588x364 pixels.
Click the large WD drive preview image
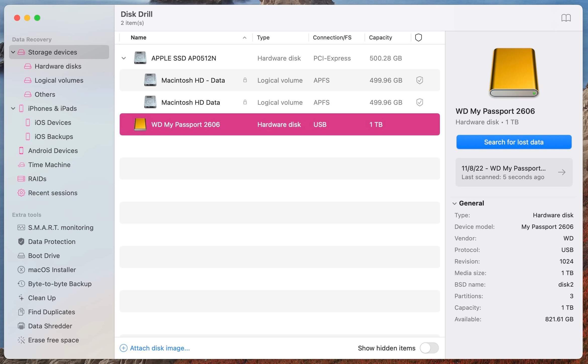[514, 73]
